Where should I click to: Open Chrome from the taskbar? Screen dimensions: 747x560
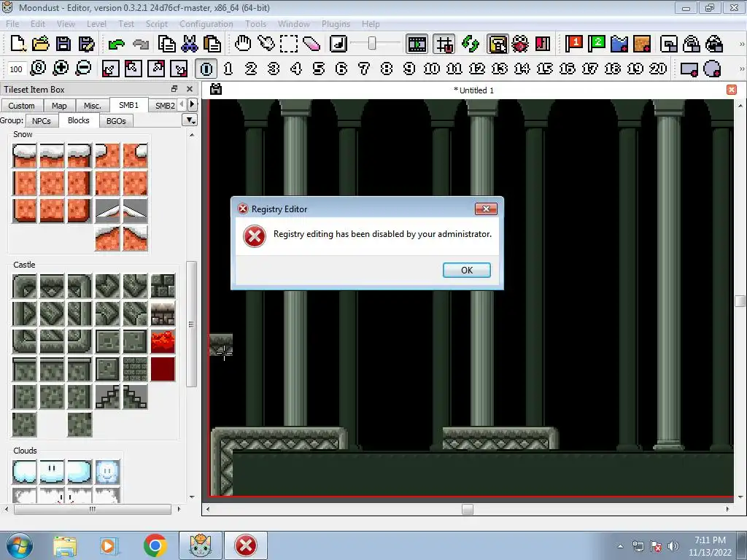coord(155,545)
